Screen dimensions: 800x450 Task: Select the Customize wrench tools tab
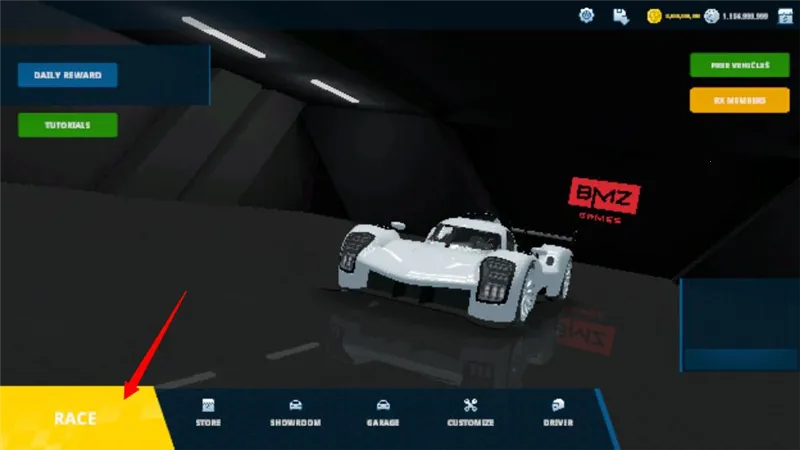pyautogui.click(x=470, y=413)
